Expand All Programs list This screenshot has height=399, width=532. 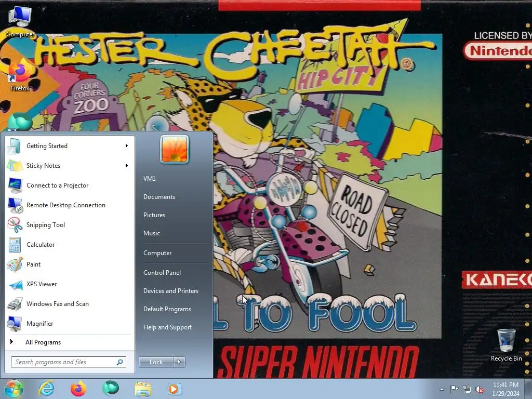70,342
